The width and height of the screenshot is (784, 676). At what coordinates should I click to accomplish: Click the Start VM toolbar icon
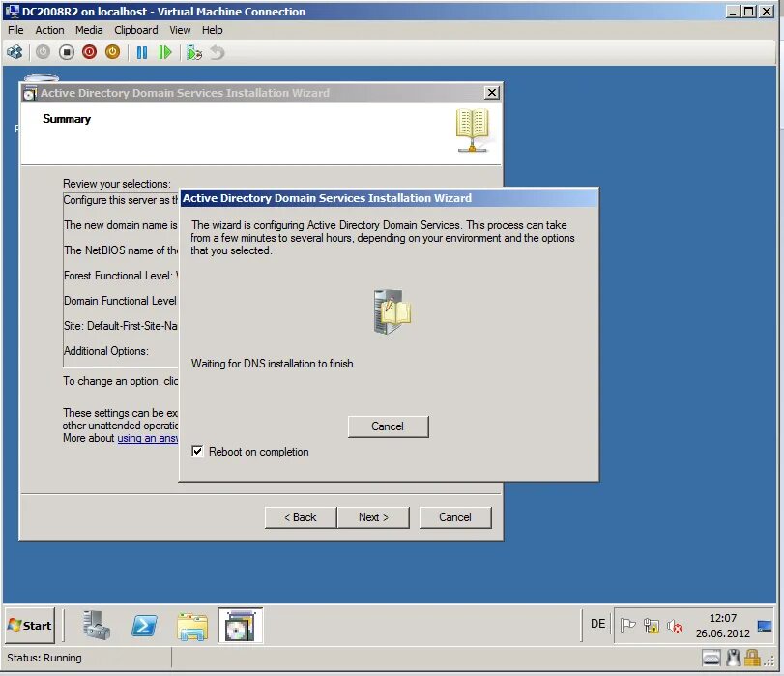43,52
